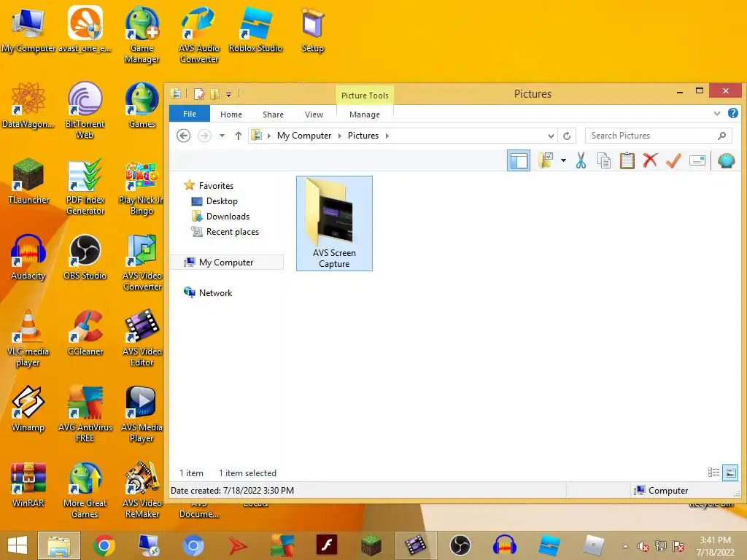
Task: Click the Forward navigation arrow
Action: (204, 136)
